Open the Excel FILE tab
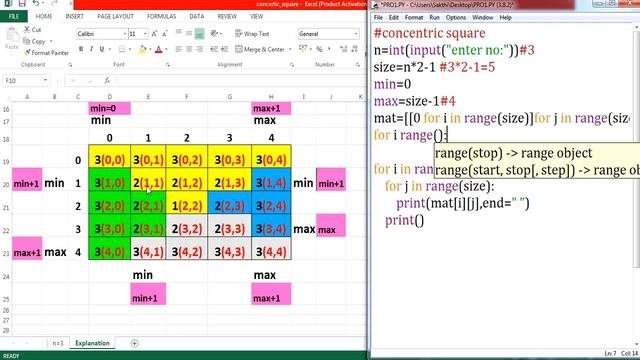 14,16
